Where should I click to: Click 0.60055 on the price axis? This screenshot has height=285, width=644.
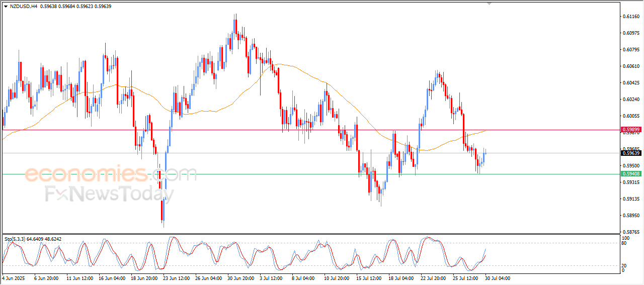(631, 116)
